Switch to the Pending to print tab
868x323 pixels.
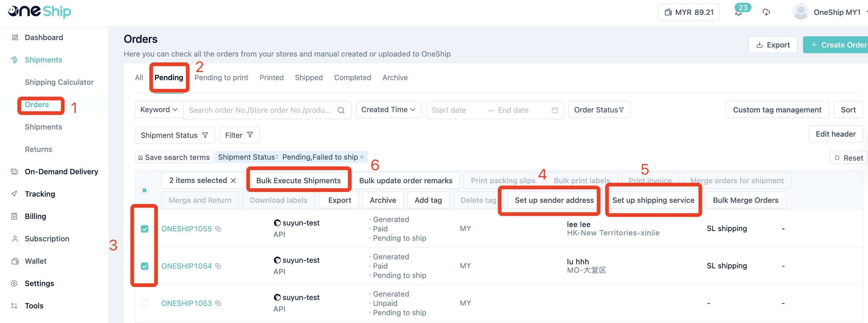tap(221, 78)
